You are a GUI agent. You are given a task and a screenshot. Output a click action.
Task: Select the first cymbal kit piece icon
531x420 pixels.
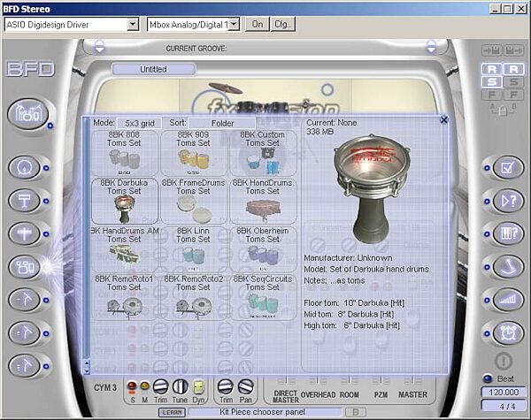(x=25, y=301)
